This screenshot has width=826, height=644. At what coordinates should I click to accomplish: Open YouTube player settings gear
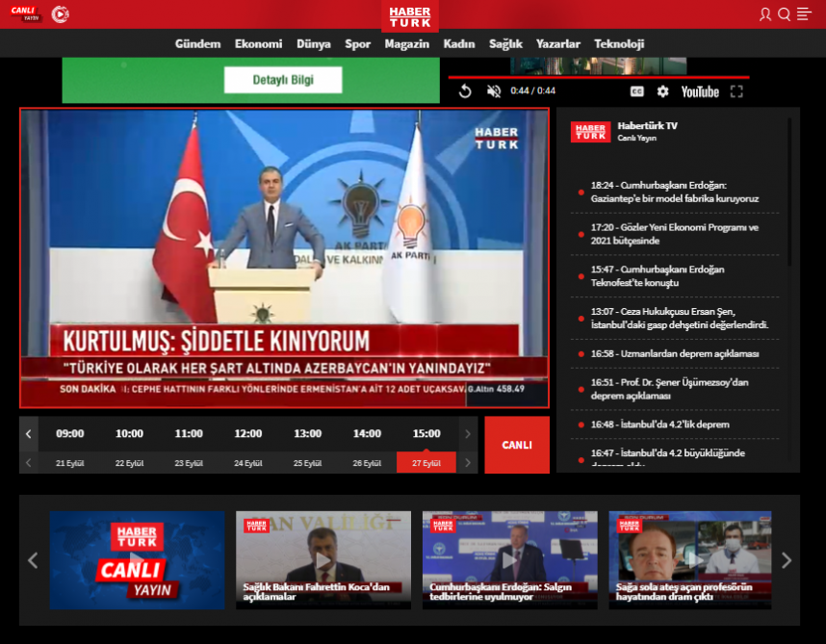tap(662, 91)
